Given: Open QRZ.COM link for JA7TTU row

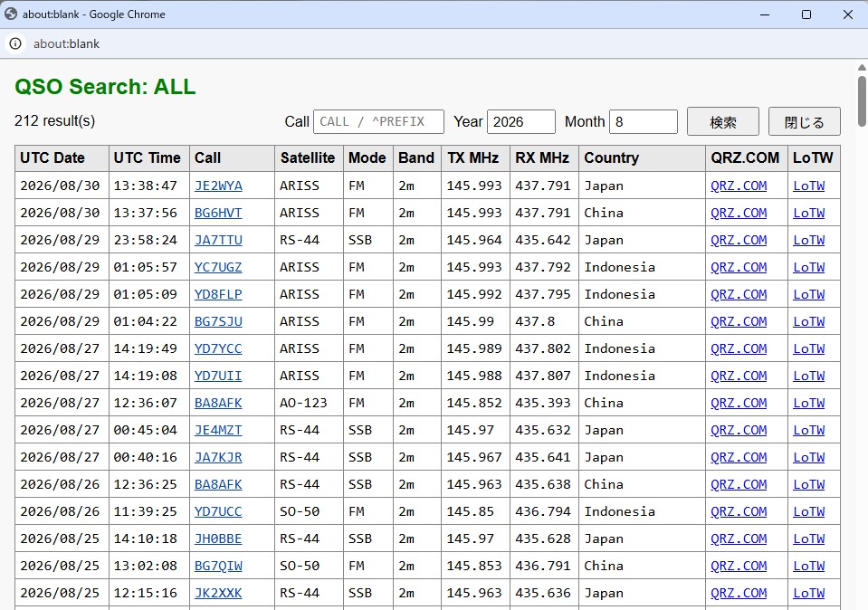Looking at the screenshot, I should [x=739, y=240].
